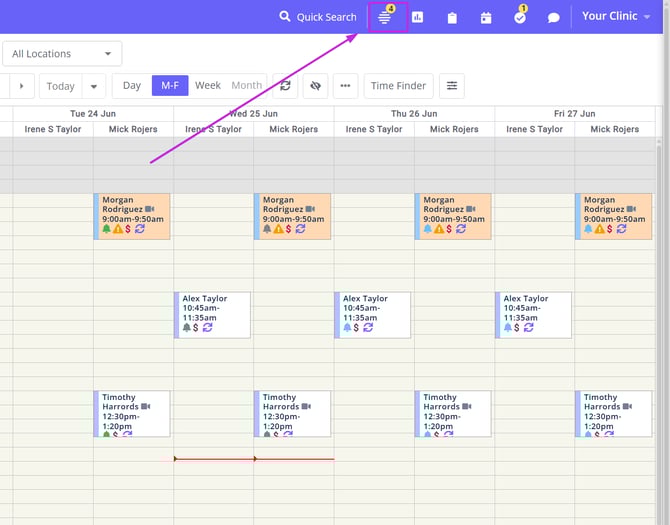Open the Your Clinic account menu
Viewport: 670px width, 525px height.
tap(616, 16)
